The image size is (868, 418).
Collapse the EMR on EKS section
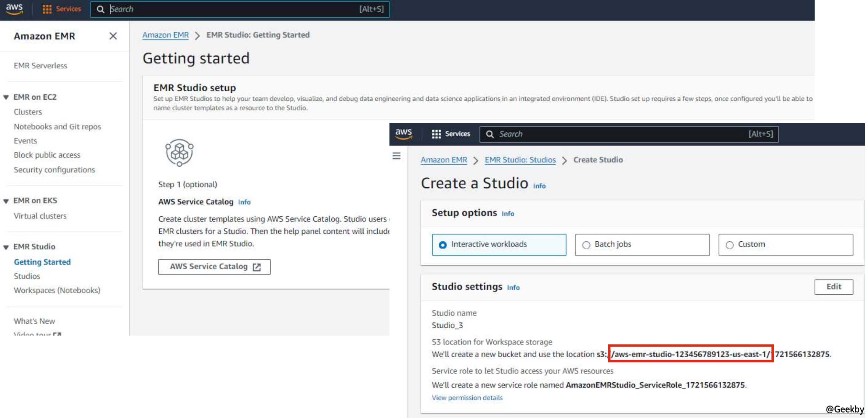coord(6,201)
